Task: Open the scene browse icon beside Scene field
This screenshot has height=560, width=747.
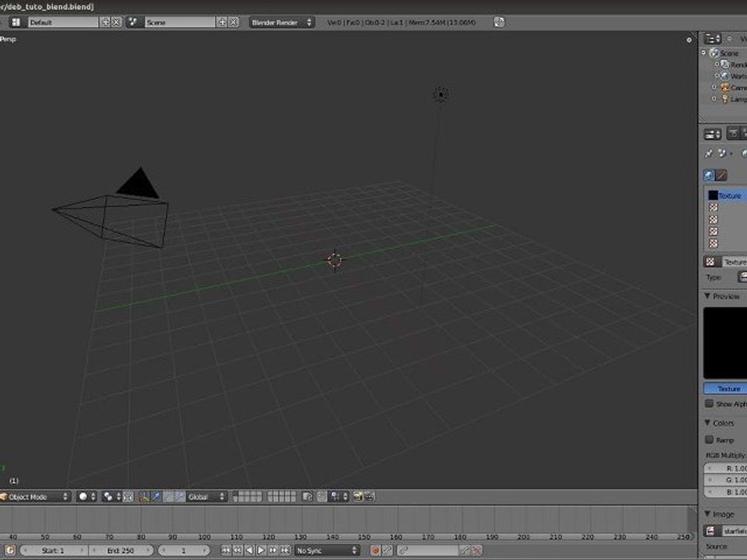Action: (134, 22)
